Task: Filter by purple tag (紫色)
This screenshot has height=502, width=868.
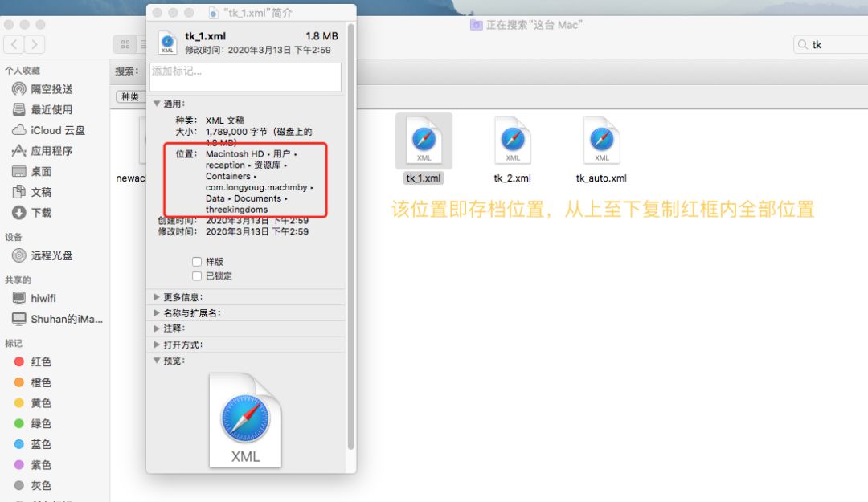Action: 32,465
